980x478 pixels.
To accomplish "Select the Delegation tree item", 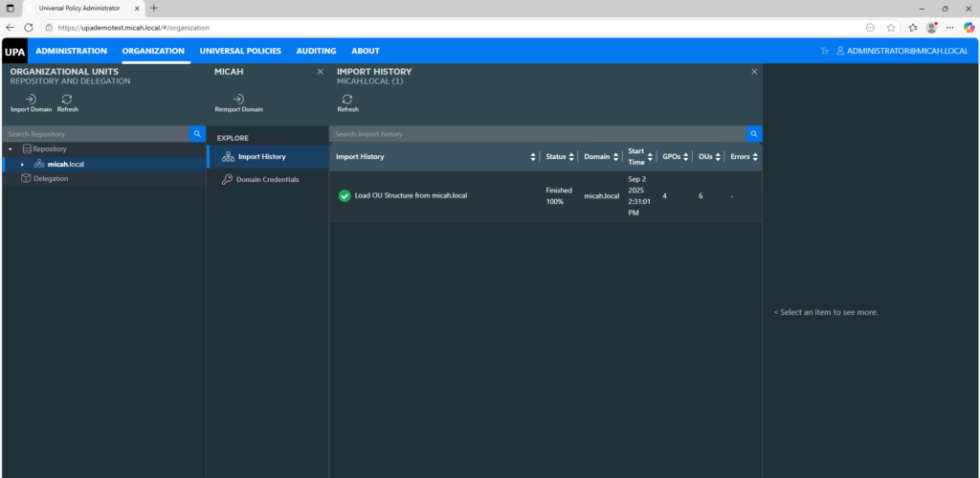I will click(x=51, y=178).
